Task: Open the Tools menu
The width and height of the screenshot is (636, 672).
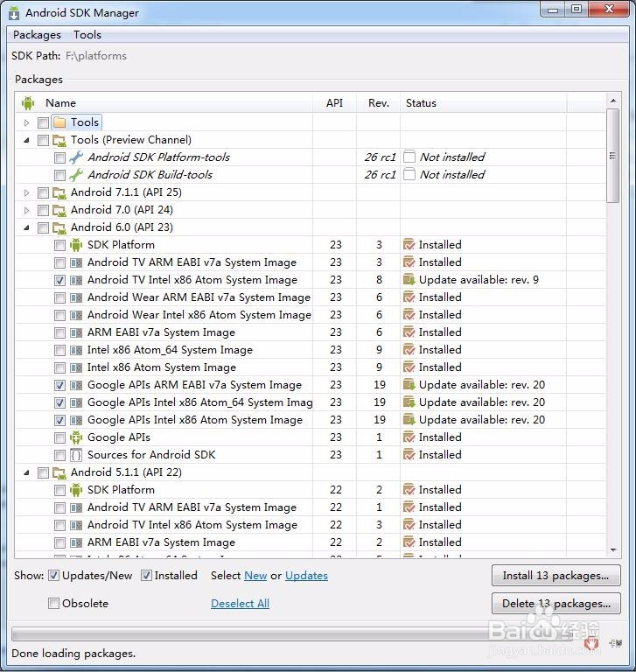Action: point(87,35)
